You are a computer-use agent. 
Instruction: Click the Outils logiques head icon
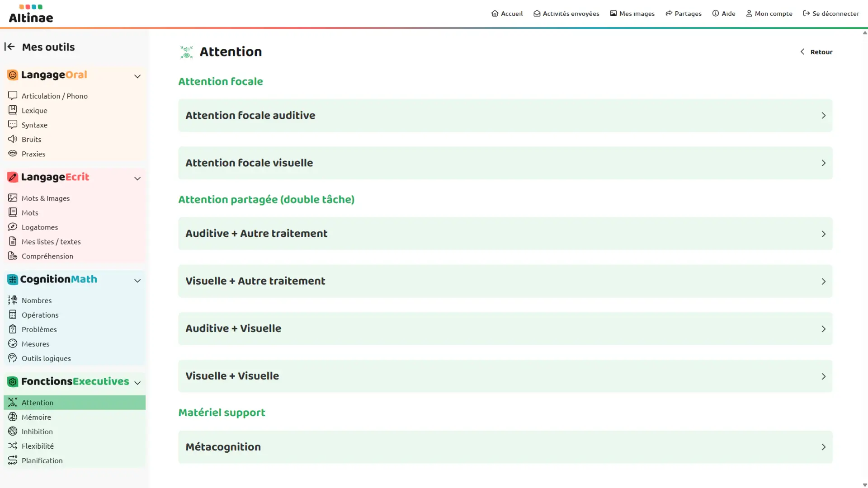click(13, 358)
